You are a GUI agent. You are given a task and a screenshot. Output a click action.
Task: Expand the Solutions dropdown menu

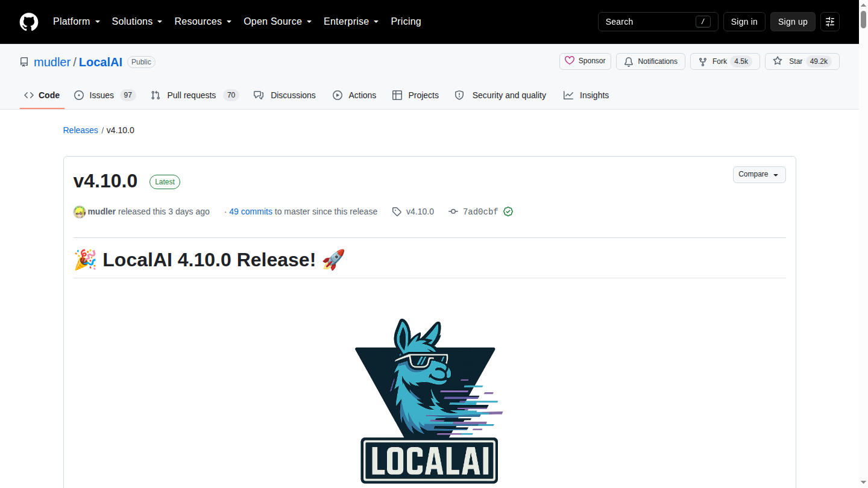click(x=137, y=22)
